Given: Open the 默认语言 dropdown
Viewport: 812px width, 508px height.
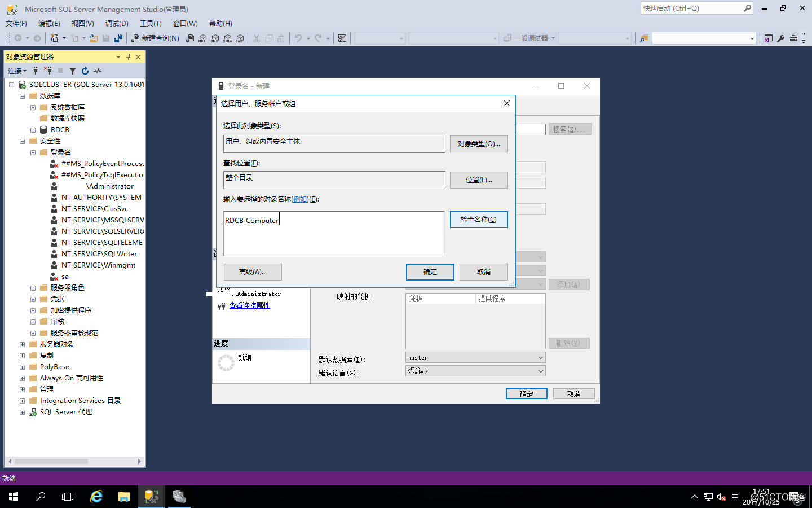Looking at the screenshot, I should pos(540,371).
